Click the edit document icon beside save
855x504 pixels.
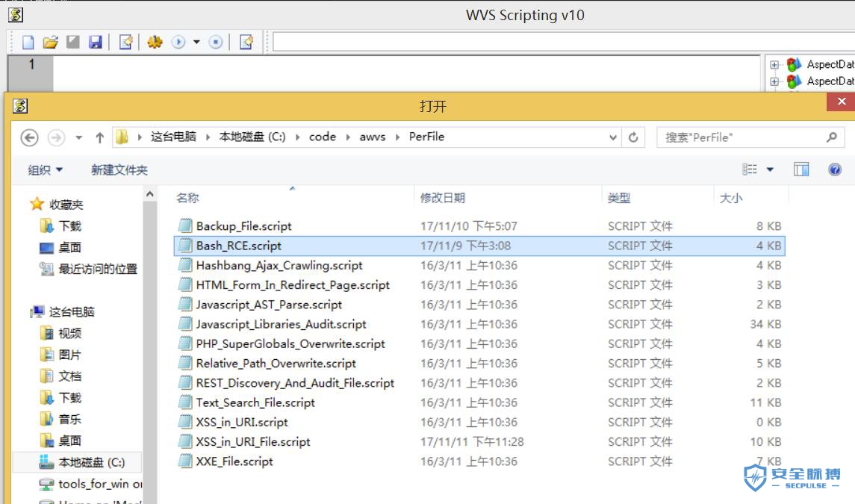[x=126, y=42]
